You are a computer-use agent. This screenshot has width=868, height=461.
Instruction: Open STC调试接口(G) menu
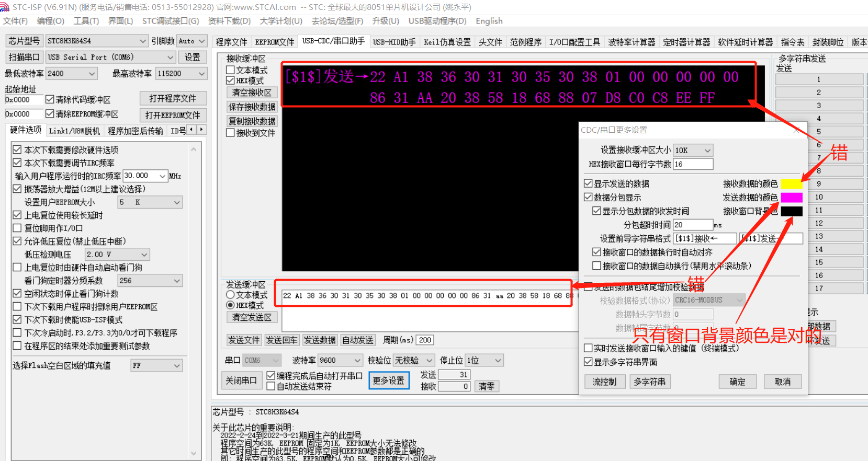click(171, 21)
